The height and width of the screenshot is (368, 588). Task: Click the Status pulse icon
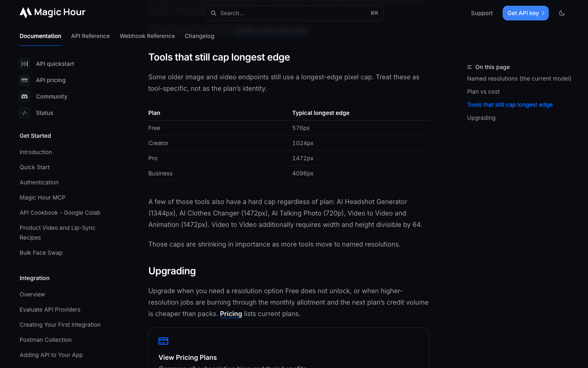(24, 113)
